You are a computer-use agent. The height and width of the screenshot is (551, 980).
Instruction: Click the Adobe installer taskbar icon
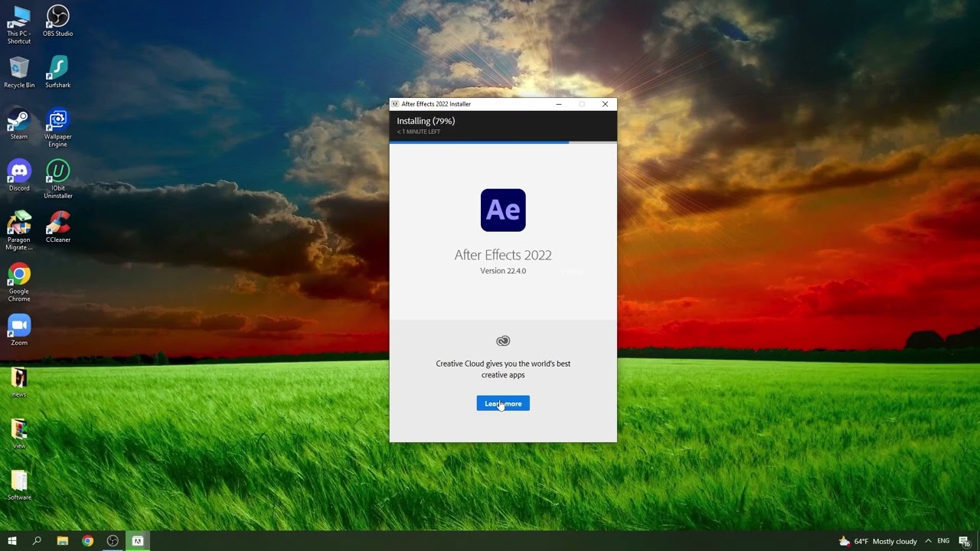click(138, 541)
